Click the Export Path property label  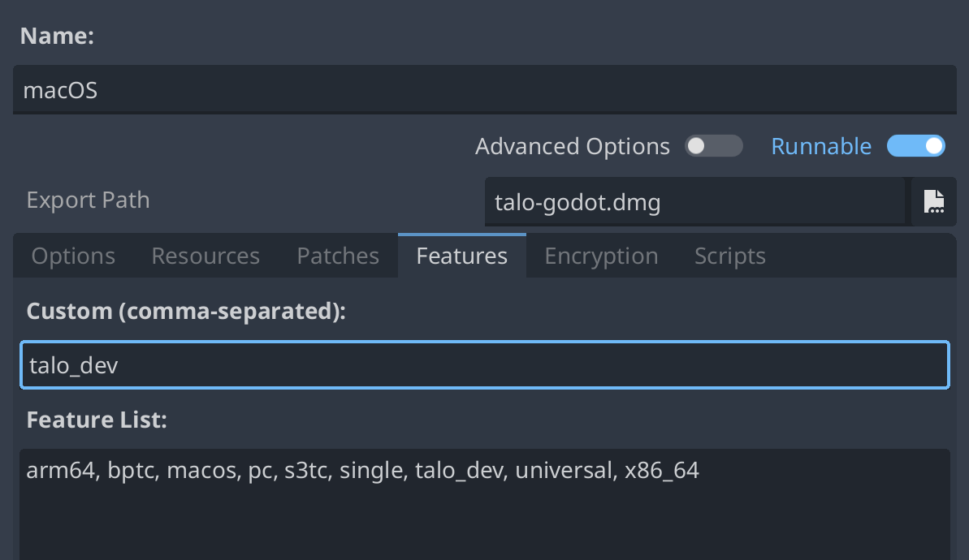[x=88, y=200]
